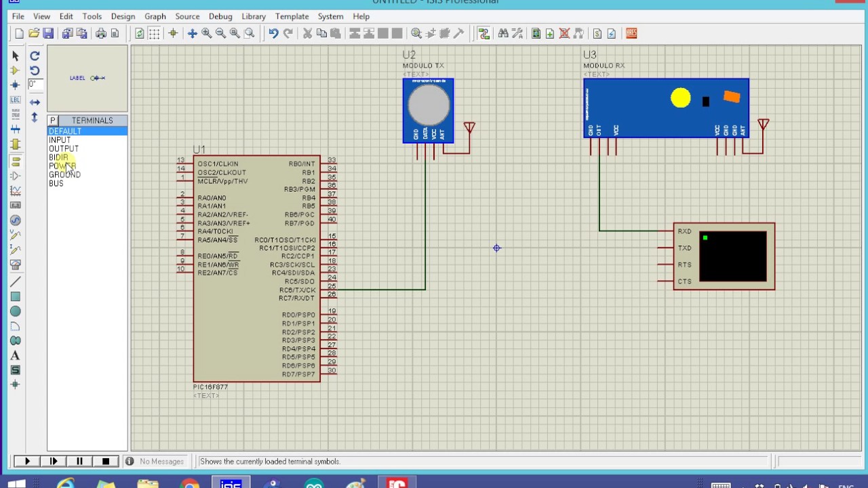Rotate clockwise
Viewport: 868px width, 488px height.
(x=35, y=56)
